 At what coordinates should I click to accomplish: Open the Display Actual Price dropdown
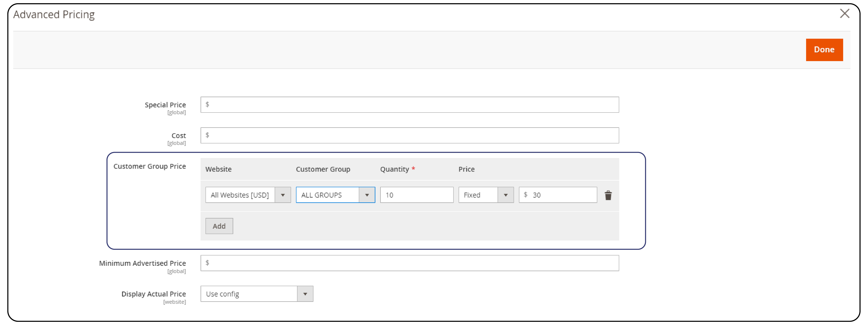coord(257,294)
